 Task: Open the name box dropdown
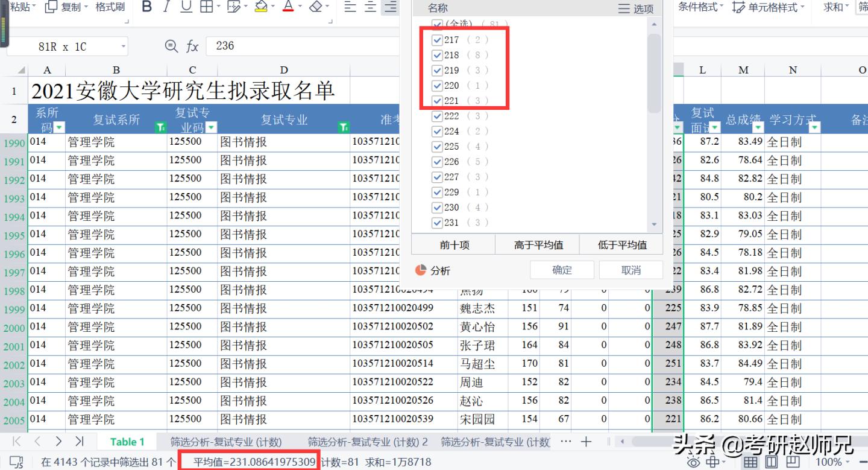point(123,46)
